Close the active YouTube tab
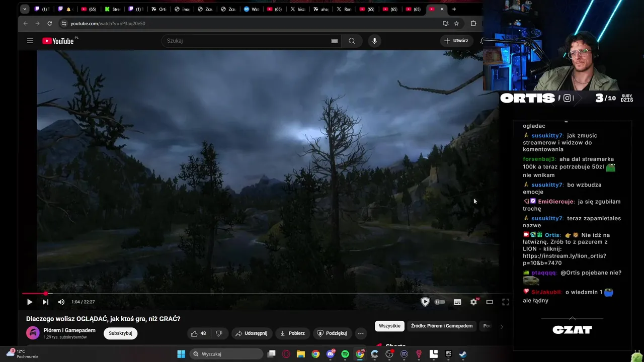The height and width of the screenshot is (362, 644). point(442,9)
